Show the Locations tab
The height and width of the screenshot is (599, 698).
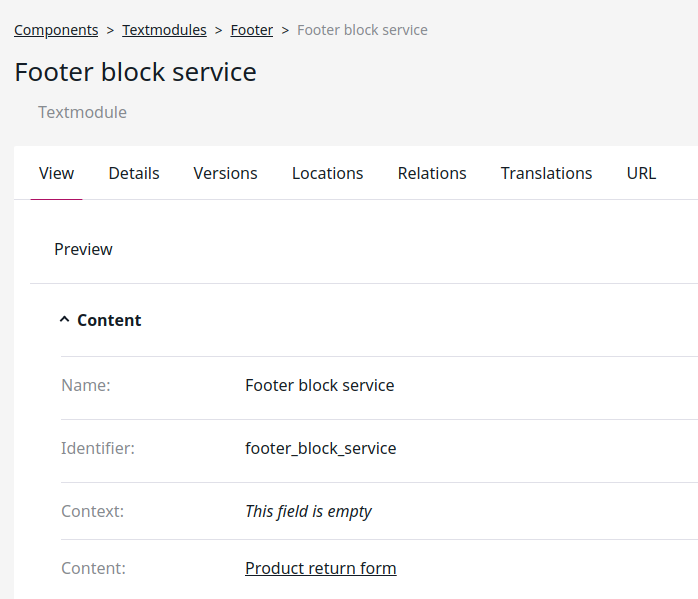pyautogui.click(x=328, y=173)
